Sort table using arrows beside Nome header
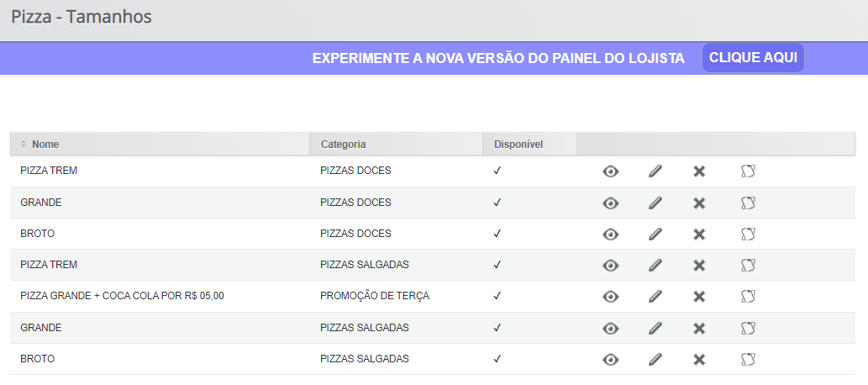Viewport: 868px width, 385px height. point(24,144)
